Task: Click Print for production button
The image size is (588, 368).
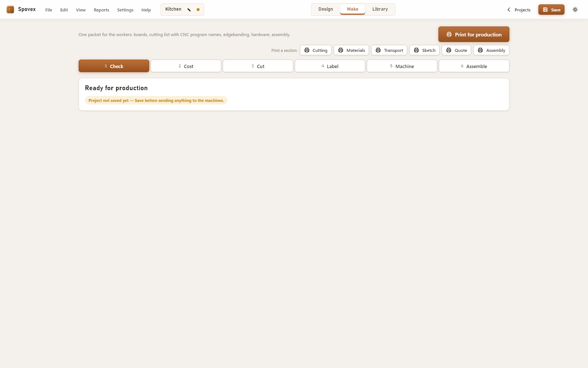Action: 474,34
